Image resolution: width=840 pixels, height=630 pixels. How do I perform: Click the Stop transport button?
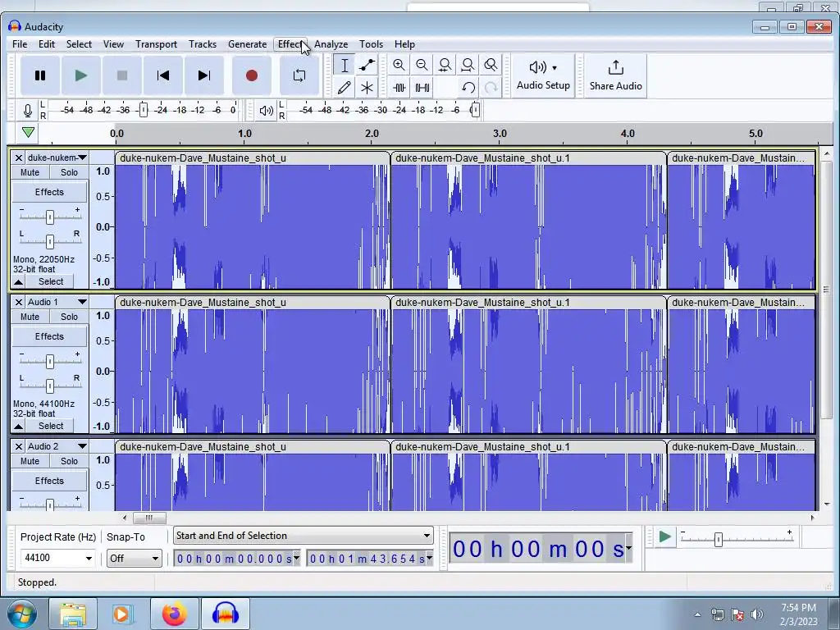point(122,75)
